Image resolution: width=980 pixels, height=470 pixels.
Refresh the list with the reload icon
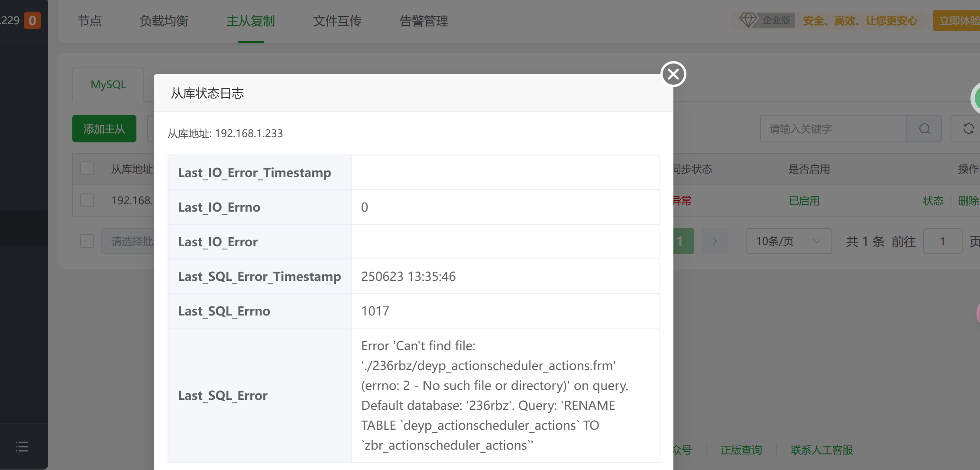click(x=968, y=129)
